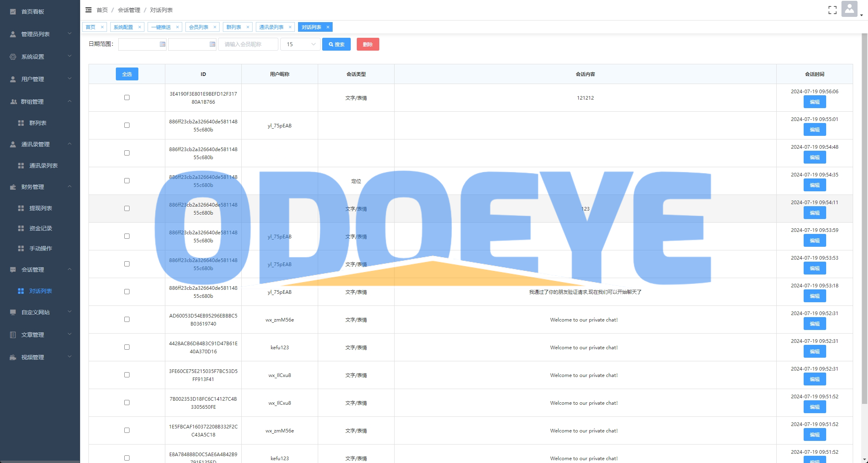
Task: Click the scrollbar down arrow
Action: click(864, 459)
